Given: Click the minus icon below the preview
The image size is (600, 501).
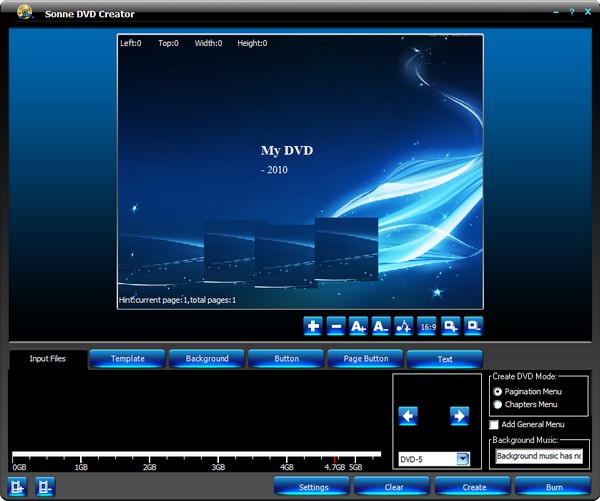Looking at the screenshot, I should click(336, 326).
